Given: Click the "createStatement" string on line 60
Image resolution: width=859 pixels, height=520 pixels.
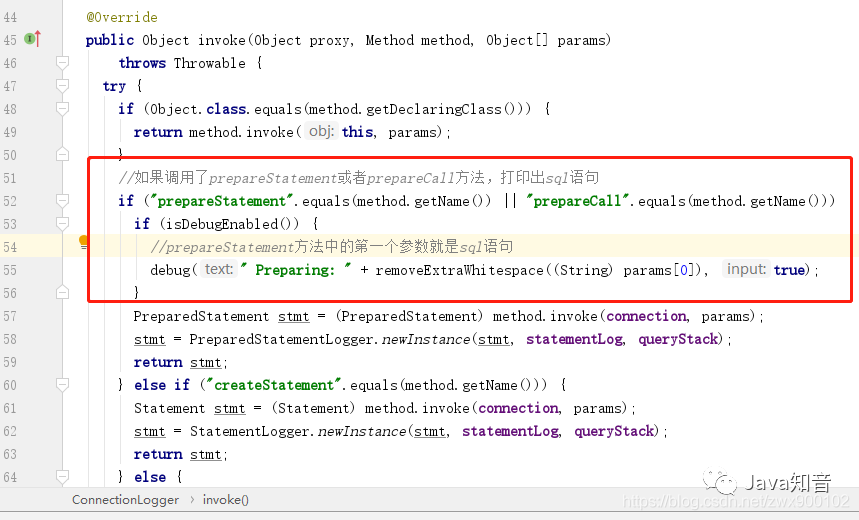Looking at the screenshot, I should tap(273, 385).
